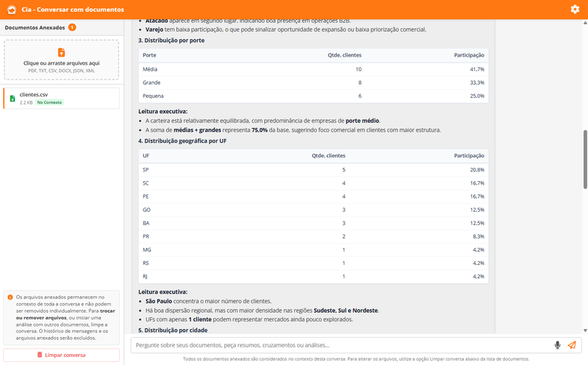This screenshot has width=588, height=365.
Task: Click the SP row cell
Action: (146, 170)
